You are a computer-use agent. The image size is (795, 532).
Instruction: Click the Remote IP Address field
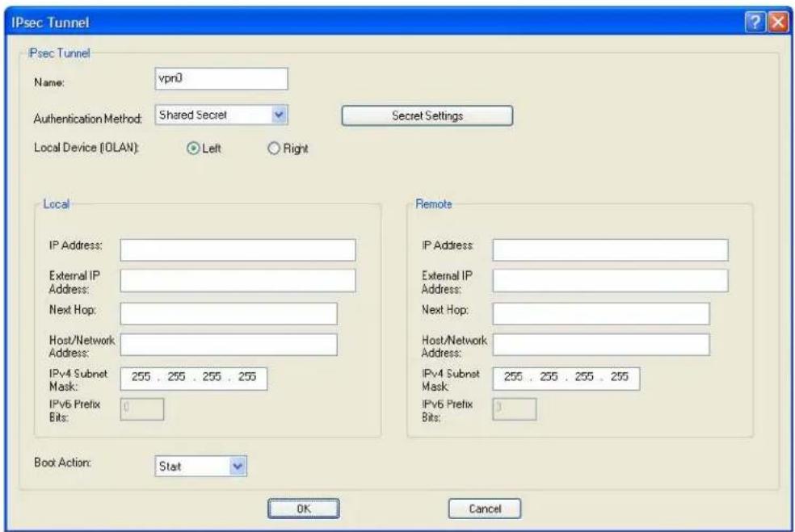(611, 249)
